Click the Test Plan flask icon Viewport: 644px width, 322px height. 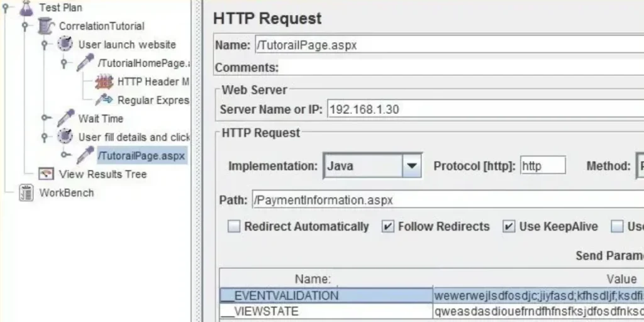tap(25, 8)
